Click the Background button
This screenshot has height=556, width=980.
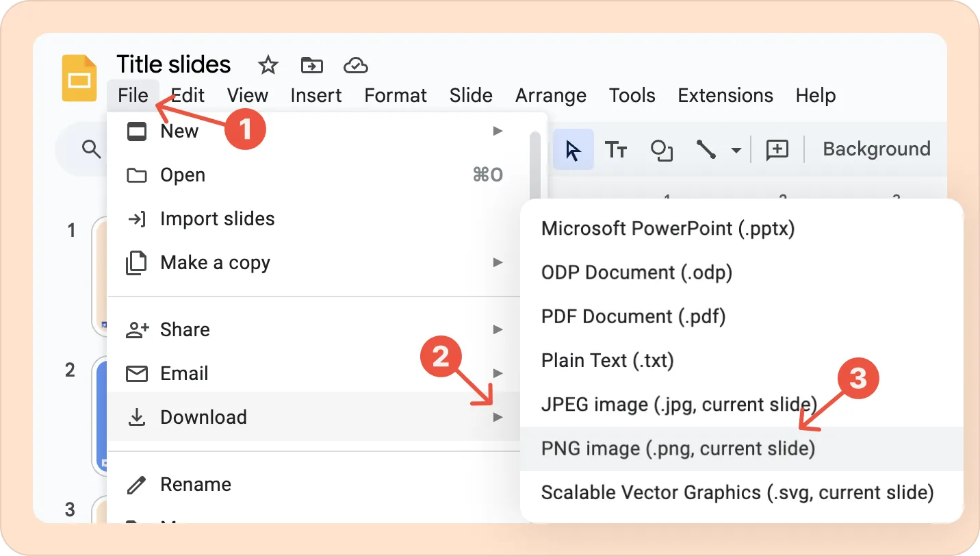point(877,149)
